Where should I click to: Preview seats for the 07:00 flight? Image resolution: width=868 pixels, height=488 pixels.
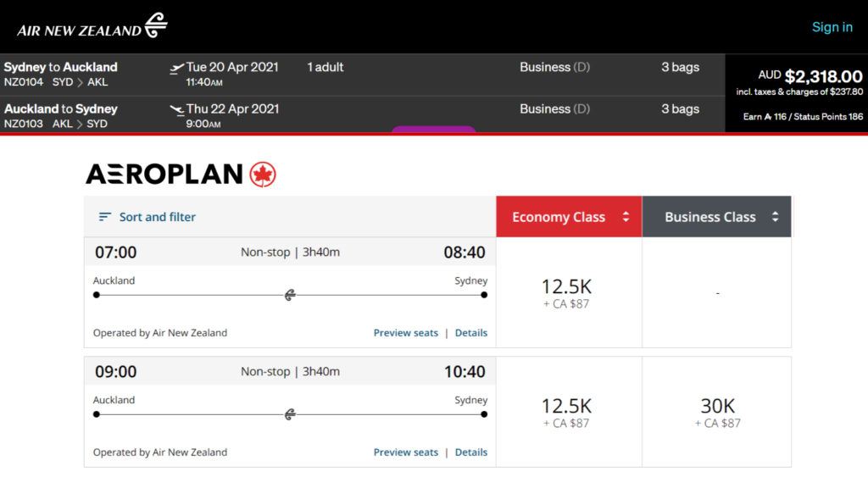(x=406, y=332)
